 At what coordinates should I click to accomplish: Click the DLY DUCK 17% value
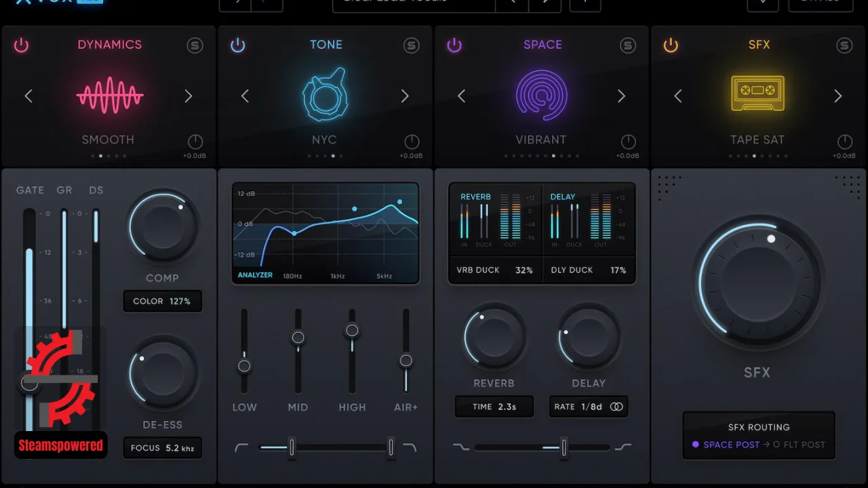tap(618, 270)
